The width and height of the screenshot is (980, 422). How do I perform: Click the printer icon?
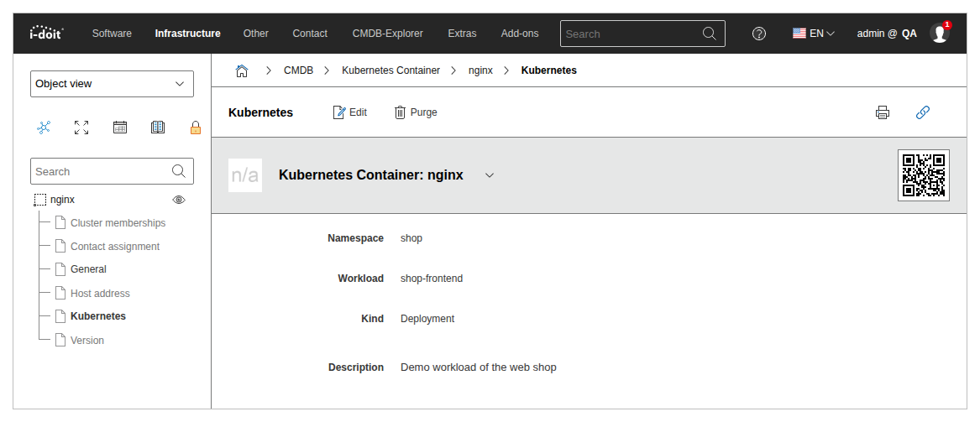click(x=883, y=112)
